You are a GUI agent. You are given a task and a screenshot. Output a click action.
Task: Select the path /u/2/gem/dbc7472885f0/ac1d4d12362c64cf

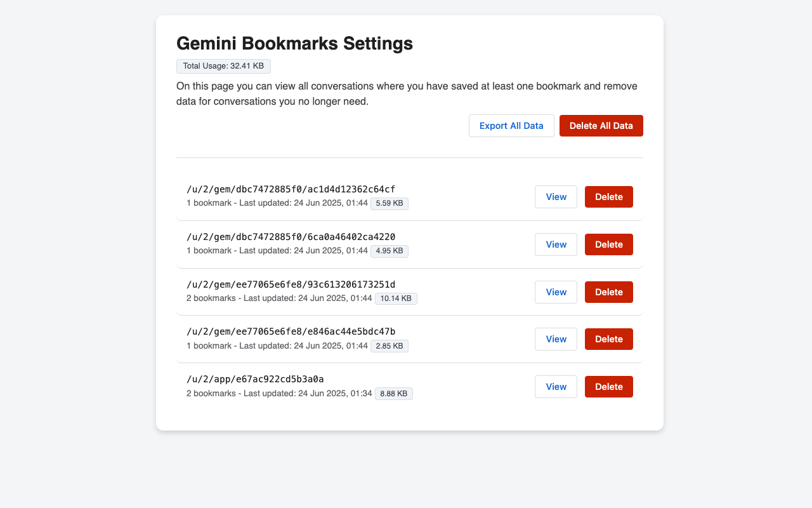click(x=291, y=189)
